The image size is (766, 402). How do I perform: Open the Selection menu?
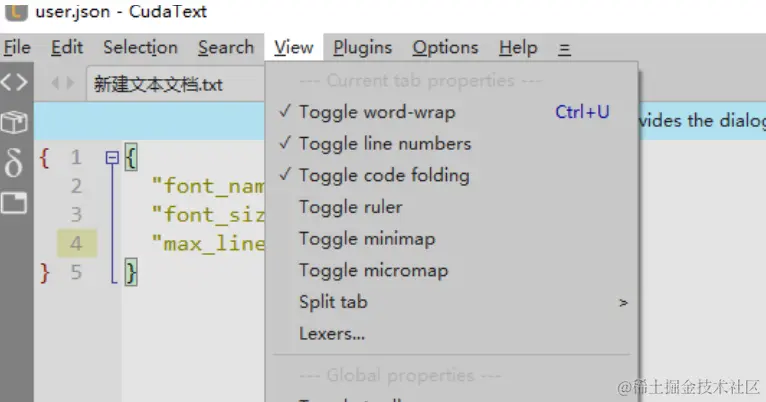(140, 48)
